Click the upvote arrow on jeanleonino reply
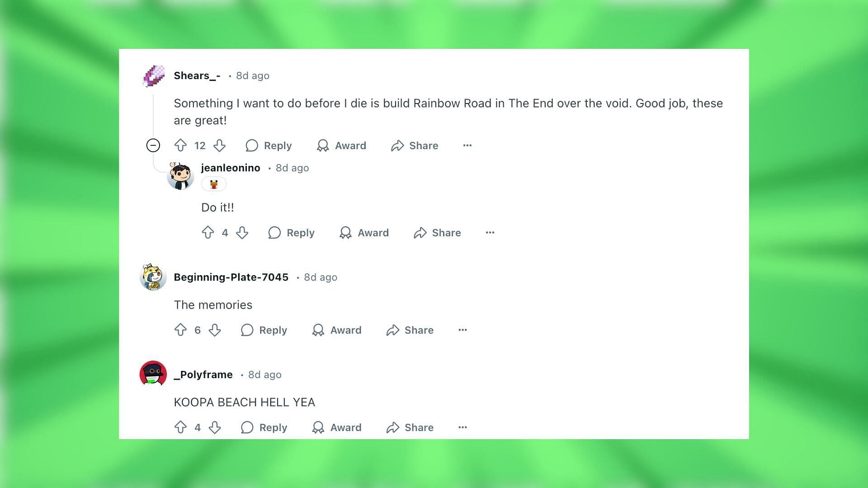 [208, 232]
